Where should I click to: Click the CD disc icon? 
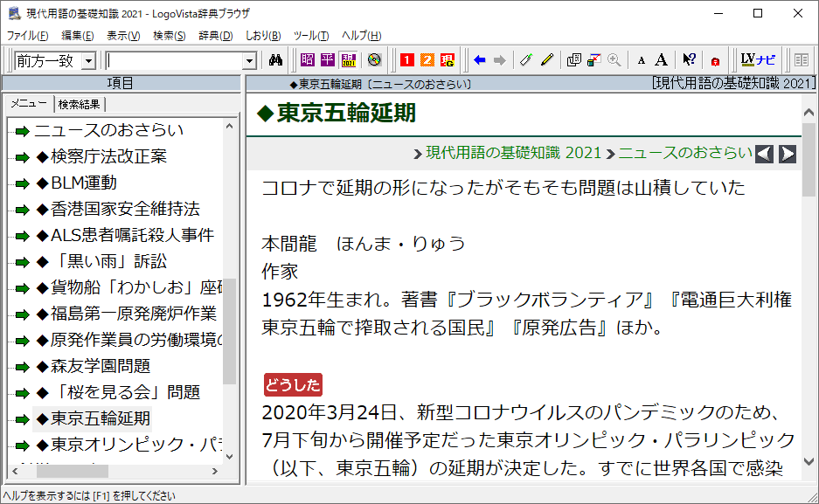pyautogui.click(x=374, y=60)
